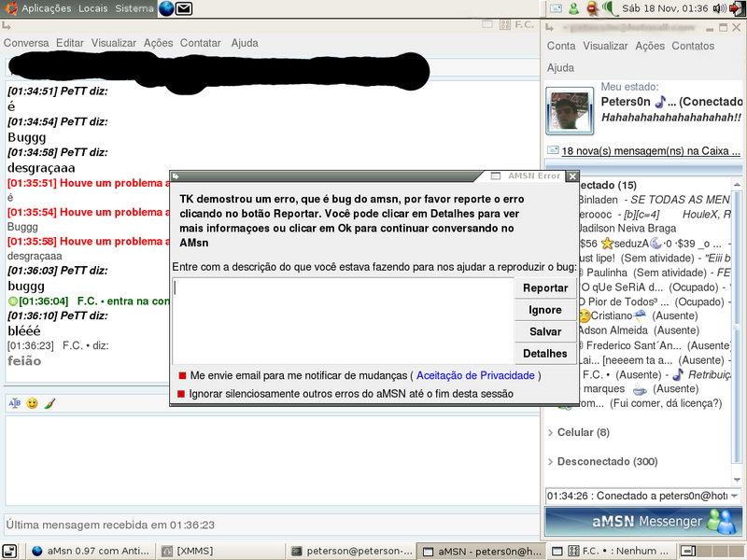Click the Show Desktop icon in bottom panel
The image size is (747, 560).
tap(9, 551)
